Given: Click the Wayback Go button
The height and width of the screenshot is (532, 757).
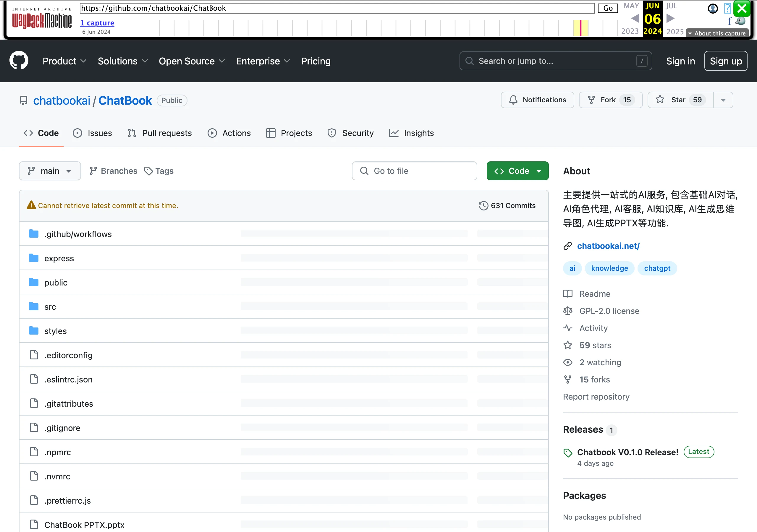Looking at the screenshot, I should tap(608, 8).
